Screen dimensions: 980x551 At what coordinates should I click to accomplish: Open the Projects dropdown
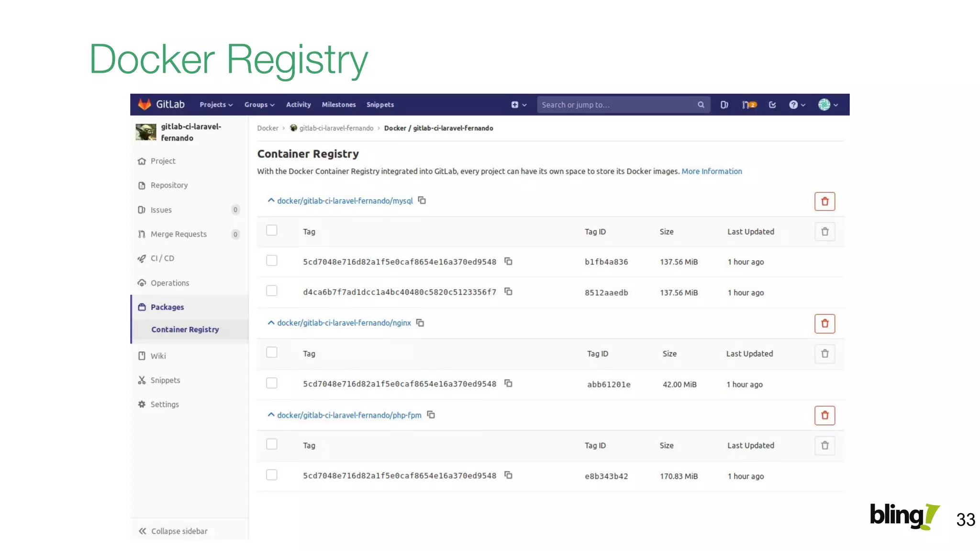tap(216, 105)
